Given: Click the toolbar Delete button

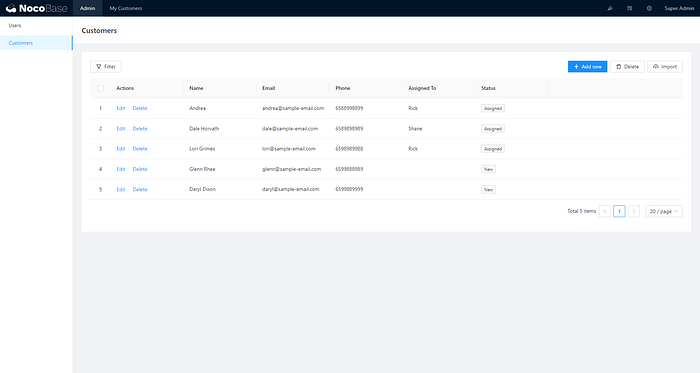Looking at the screenshot, I should pos(627,66).
